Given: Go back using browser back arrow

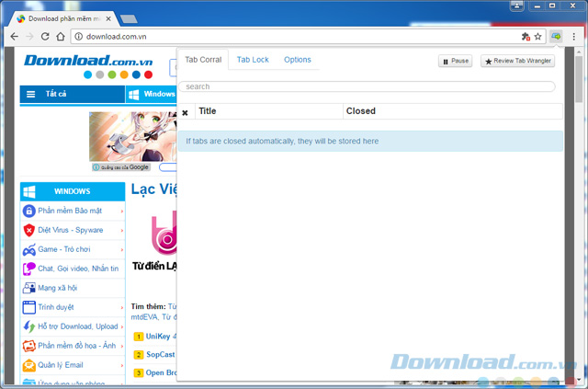Looking at the screenshot, I should pos(15,37).
